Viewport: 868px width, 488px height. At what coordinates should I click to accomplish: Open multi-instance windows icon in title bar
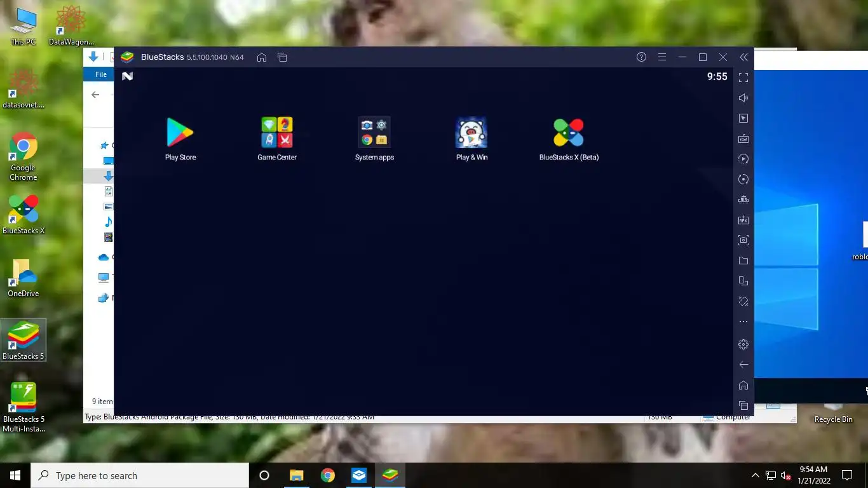coord(282,57)
